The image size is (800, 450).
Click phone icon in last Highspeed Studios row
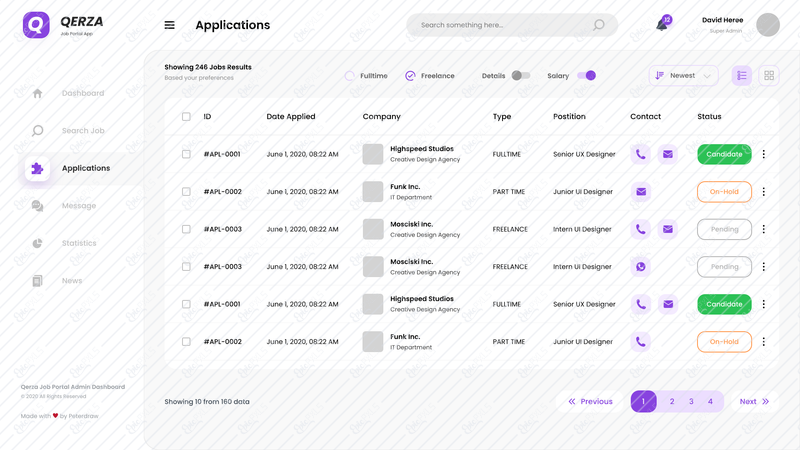(641, 304)
